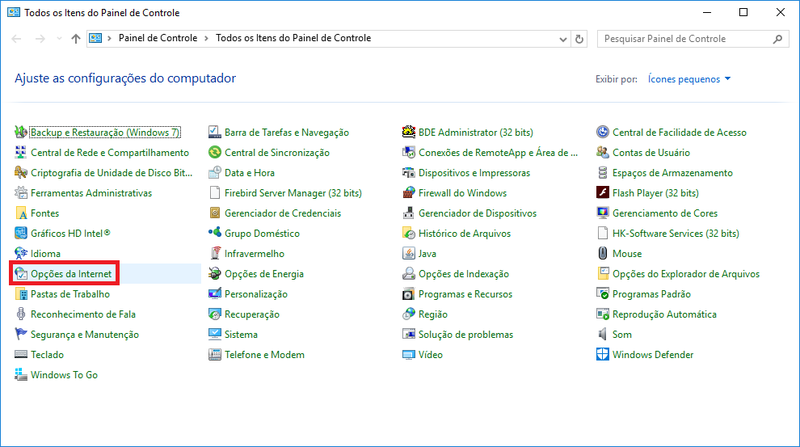Click the Pesquisar Painel de Controle field
800x447 pixels.
tap(685, 39)
